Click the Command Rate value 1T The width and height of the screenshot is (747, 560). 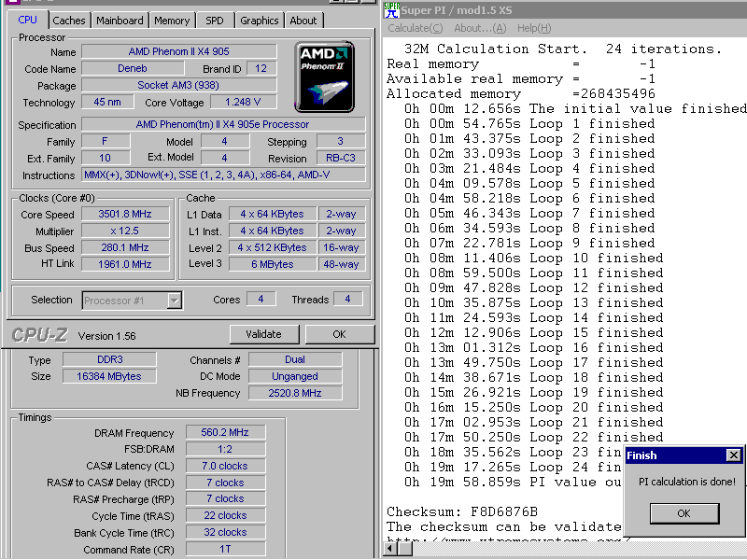tap(225, 549)
